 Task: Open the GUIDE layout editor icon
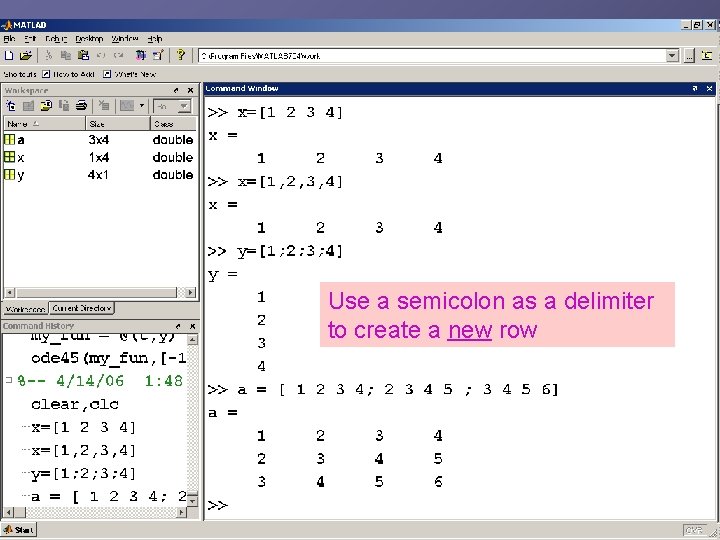pyautogui.click(x=158, y=56)
